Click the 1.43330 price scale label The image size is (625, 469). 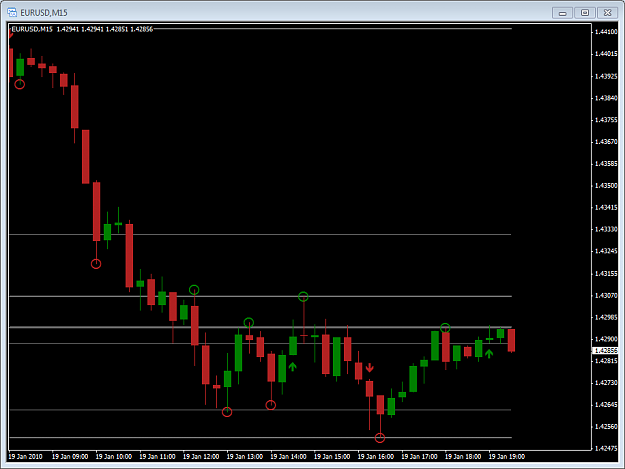(x=606, y=230)
